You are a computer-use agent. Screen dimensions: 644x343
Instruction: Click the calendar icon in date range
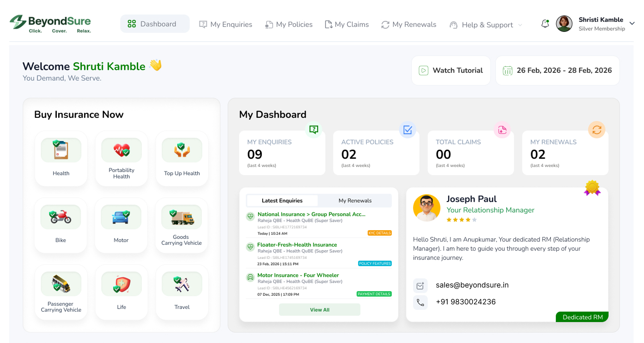pyautogui.click(x=508, y=71)
